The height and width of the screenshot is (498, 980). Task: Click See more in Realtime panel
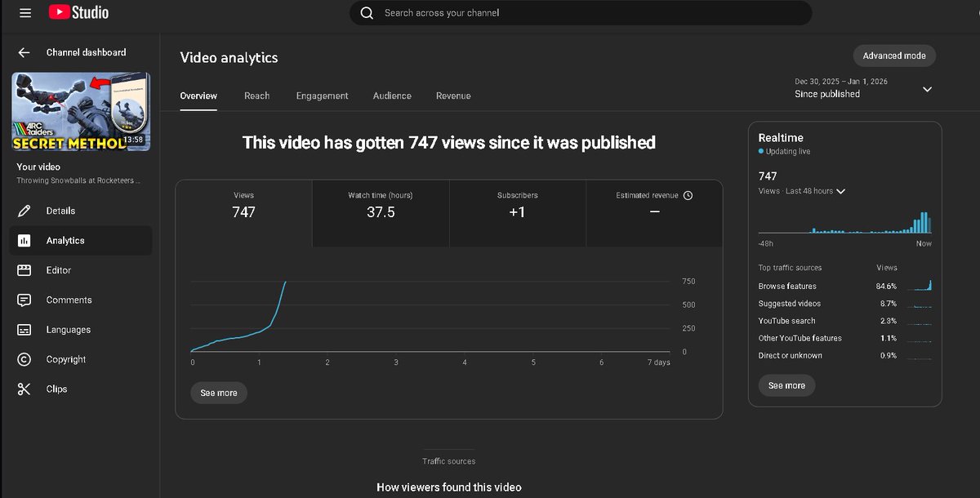786,385
